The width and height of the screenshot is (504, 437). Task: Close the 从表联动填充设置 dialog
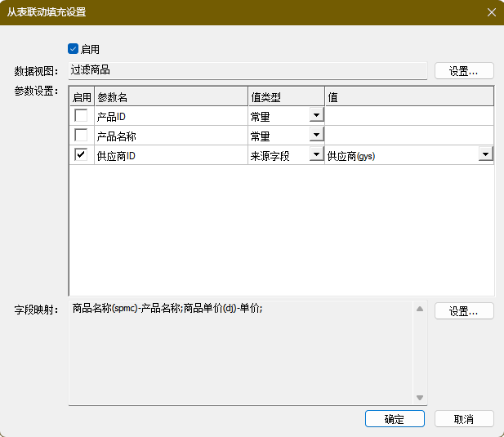[492, 12]
